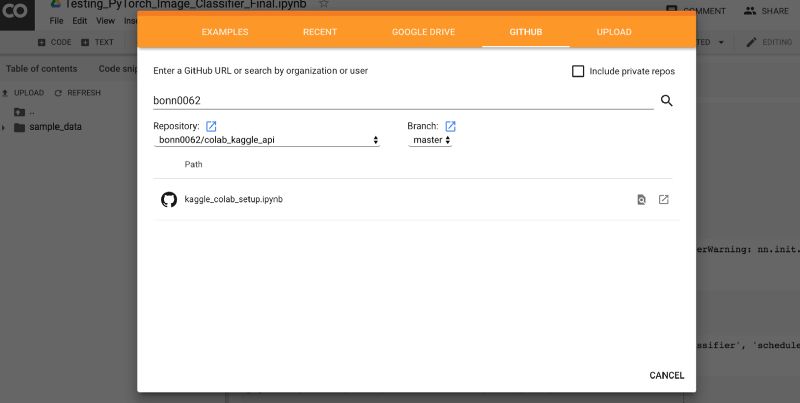The image size is (800, 403).
Task: Click the Colab CO logo
Action: [x=16, y=13]
